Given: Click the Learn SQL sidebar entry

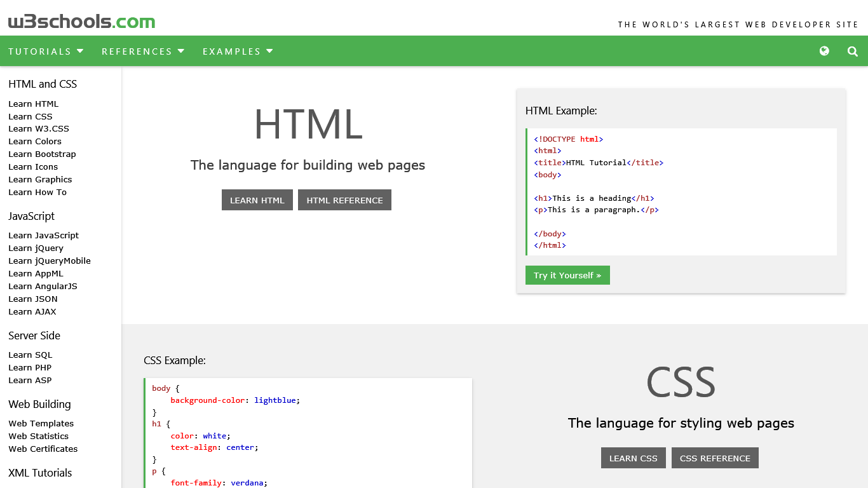Looking at the screenshot, I should (x=30, y=355).
